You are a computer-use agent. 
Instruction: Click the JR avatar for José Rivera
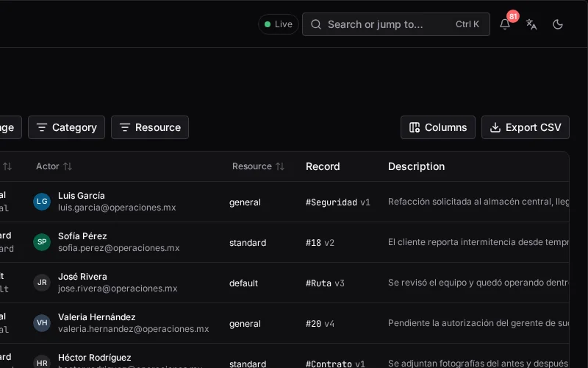click(x=42, y=283)
